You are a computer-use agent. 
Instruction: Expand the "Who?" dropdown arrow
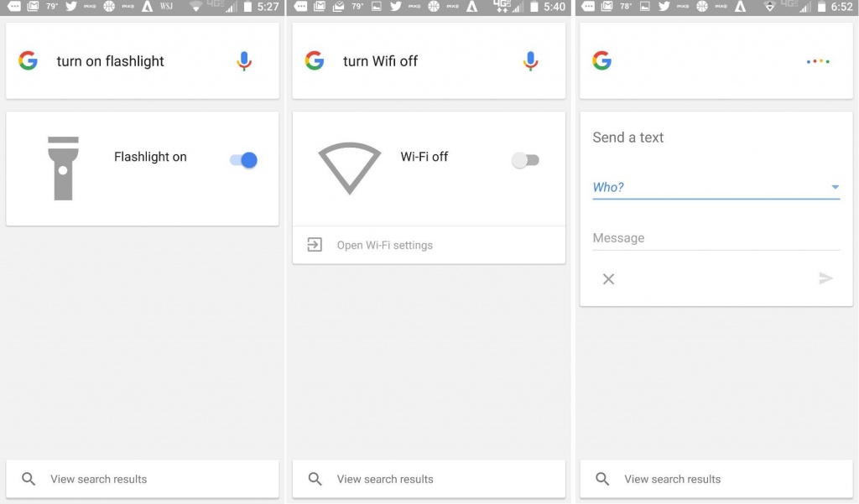click(835, 187)
